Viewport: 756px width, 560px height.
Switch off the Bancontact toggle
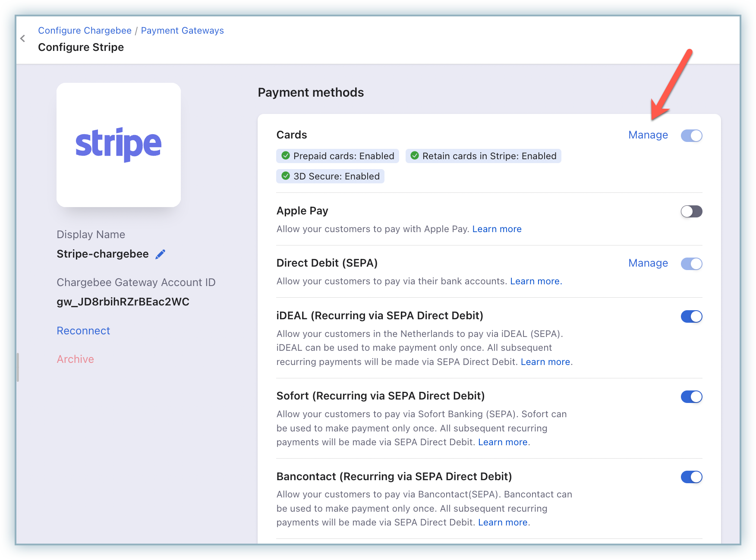point(691,477)
